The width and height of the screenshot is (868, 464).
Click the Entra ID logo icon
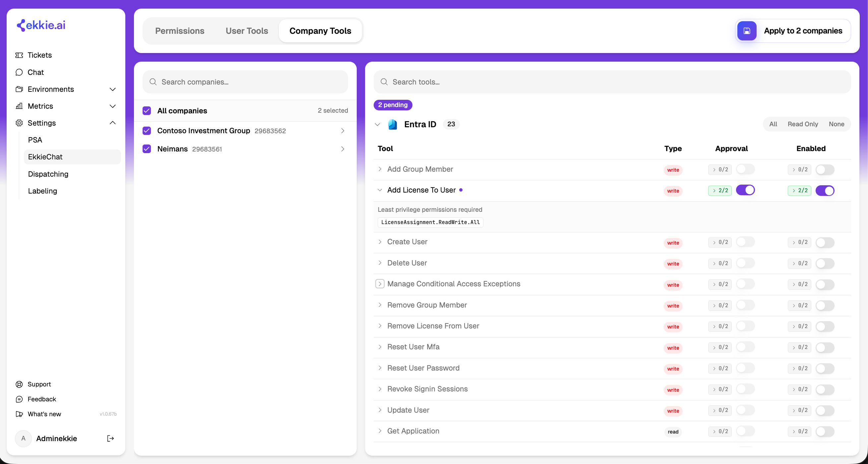[x=392, y=124]
